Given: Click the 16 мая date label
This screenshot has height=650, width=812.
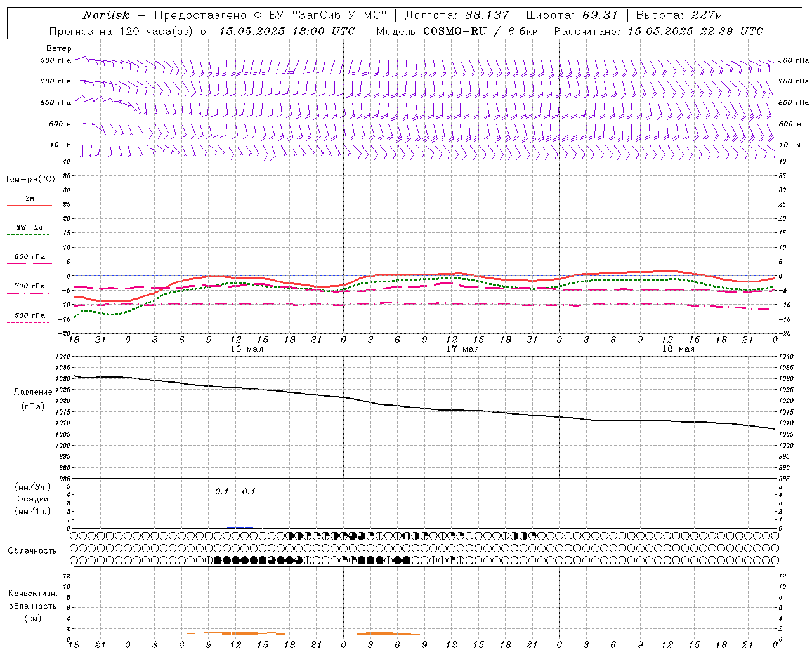Looking at the screenshot, I should click(246, 349).
